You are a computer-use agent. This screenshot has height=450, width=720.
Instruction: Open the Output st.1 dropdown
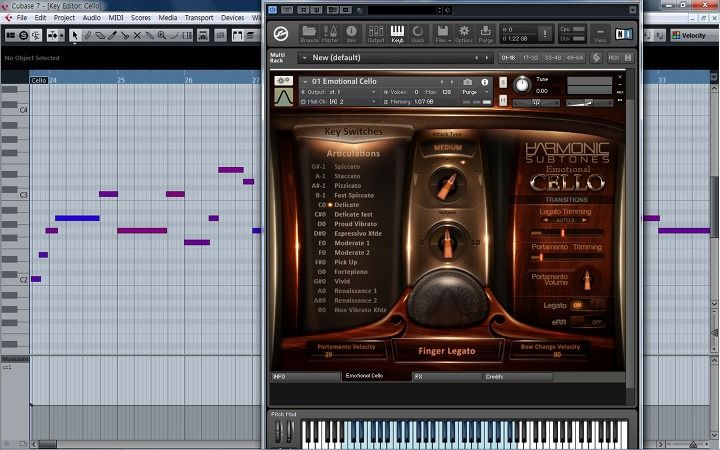(x=339, y=92)
